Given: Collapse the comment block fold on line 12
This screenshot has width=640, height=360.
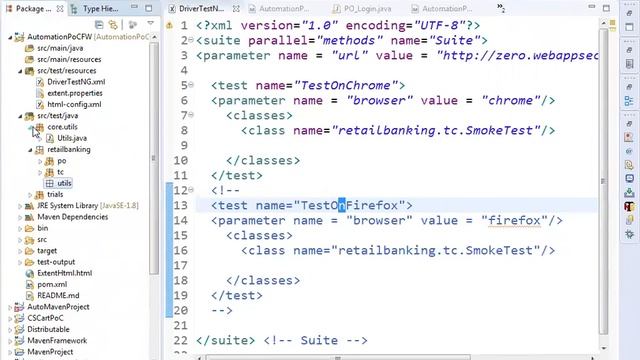Looking at the screenshot, I should [x=191, y=190].
